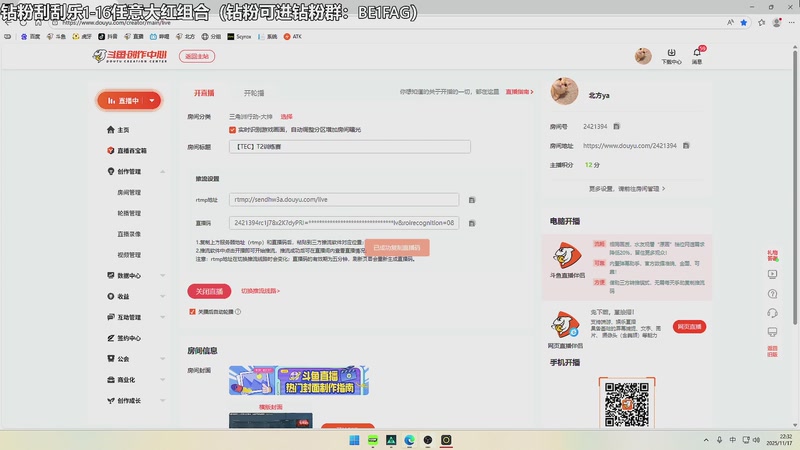The width and height of the screenshot is (800, 450).
Task: Copy the 直播码 stream key with its copy icon
Action: pyautogui.click(x=472, y=223)
